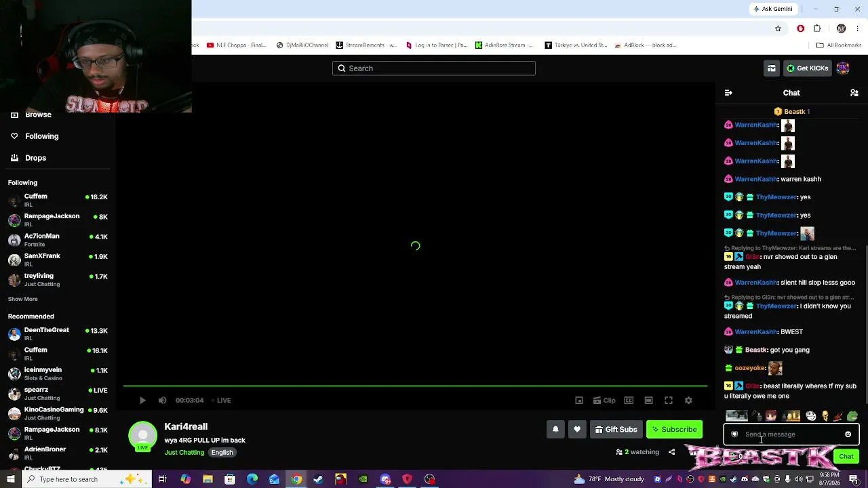The width and height of the screenshot is (868, 488).
Task: Open the player settings gear
Action: [x=688, y=401]
